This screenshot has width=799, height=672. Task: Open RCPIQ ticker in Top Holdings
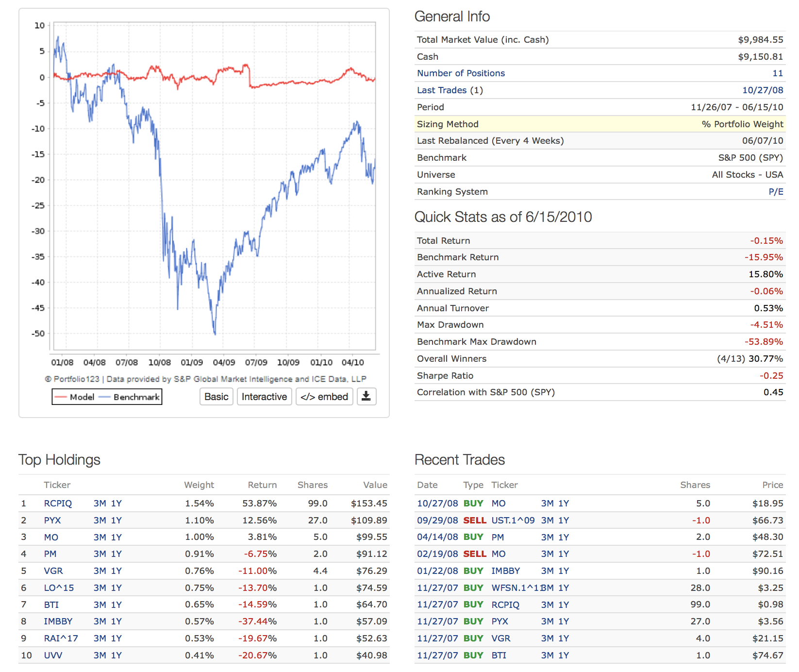click(58, 504)
